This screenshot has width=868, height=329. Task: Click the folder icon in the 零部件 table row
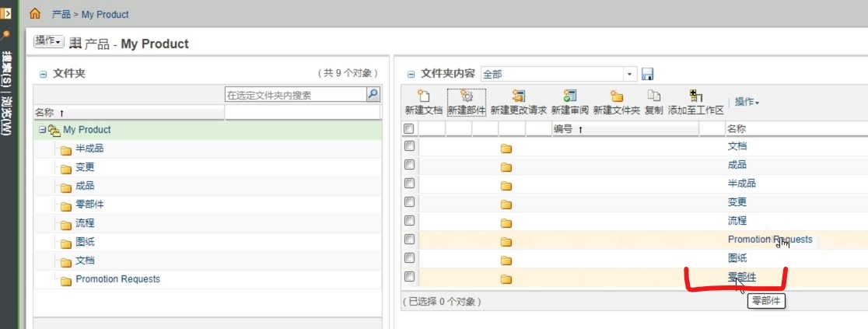tap(506, 279)
